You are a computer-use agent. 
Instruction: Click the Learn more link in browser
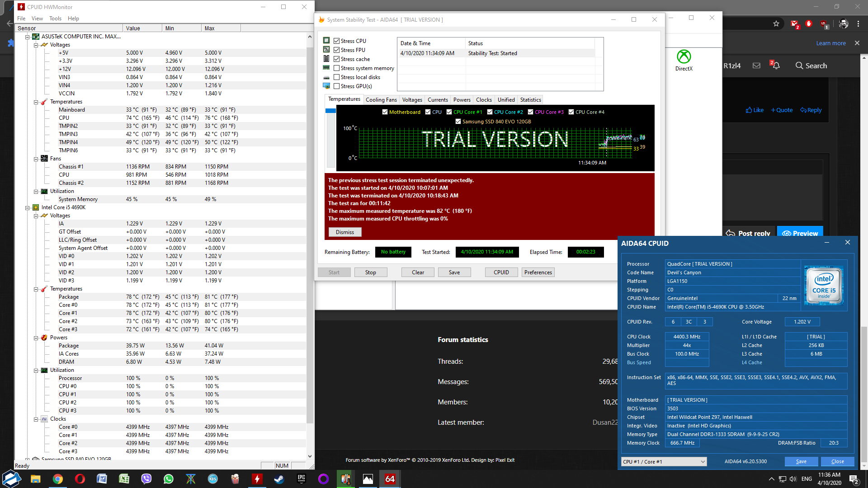(831, 43)
